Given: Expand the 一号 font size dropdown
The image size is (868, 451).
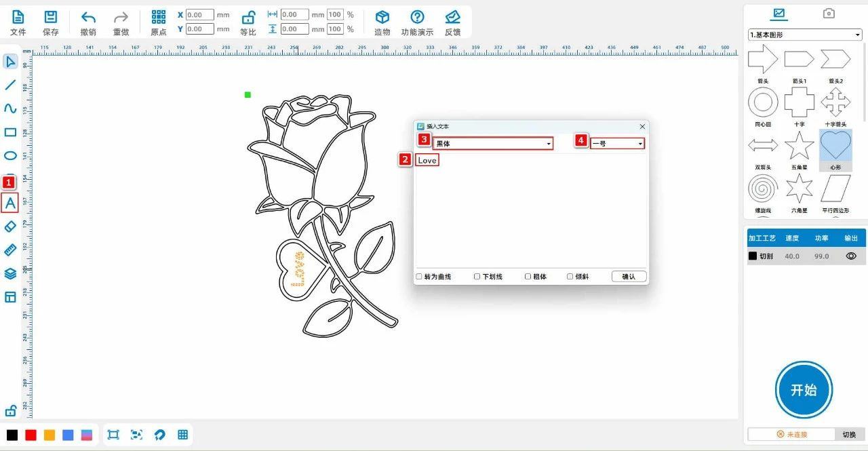Looking at the screenshot, I should click(x=617, y=144).
